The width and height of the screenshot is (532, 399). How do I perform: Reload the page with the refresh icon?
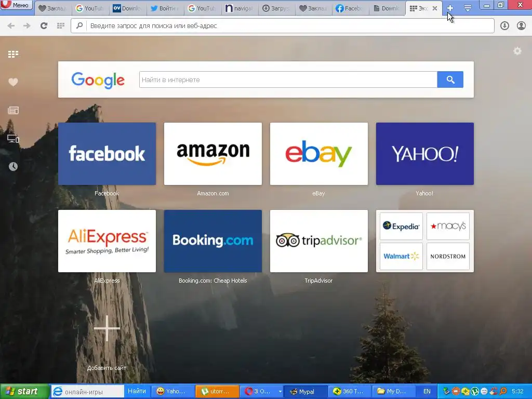coord(44,26)
